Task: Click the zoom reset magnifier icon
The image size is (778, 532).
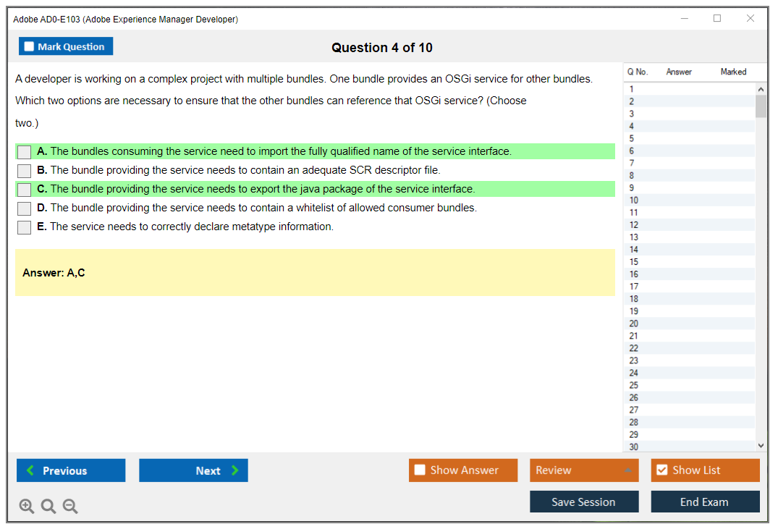Action: coord(48,507)
